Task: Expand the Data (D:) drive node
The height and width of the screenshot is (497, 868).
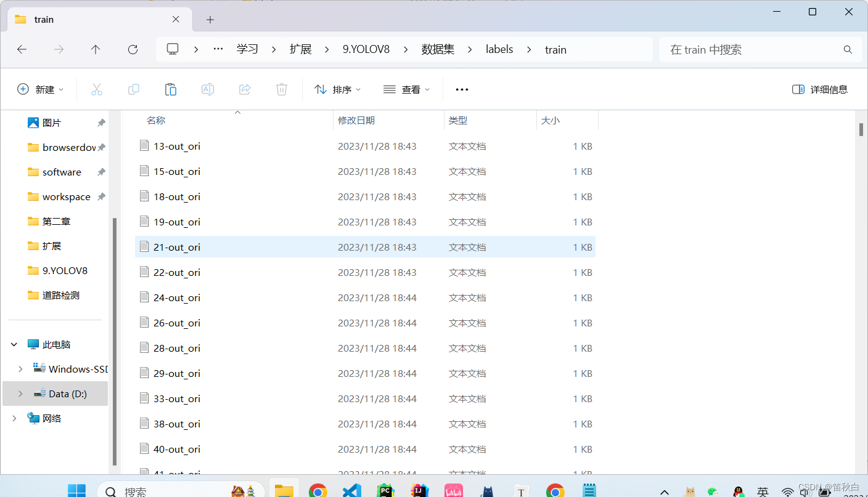Action: pyautogui.click(x=20, y=394)
